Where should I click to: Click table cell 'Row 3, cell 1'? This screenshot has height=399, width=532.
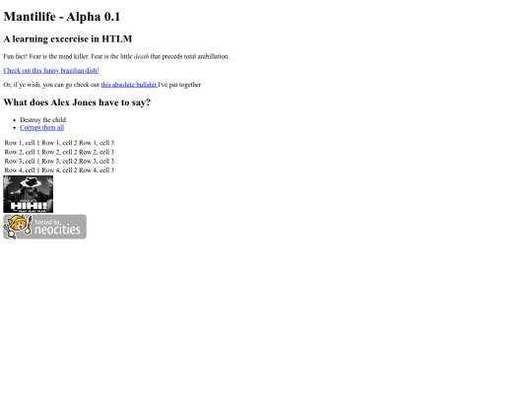click(x=22, y=162)
